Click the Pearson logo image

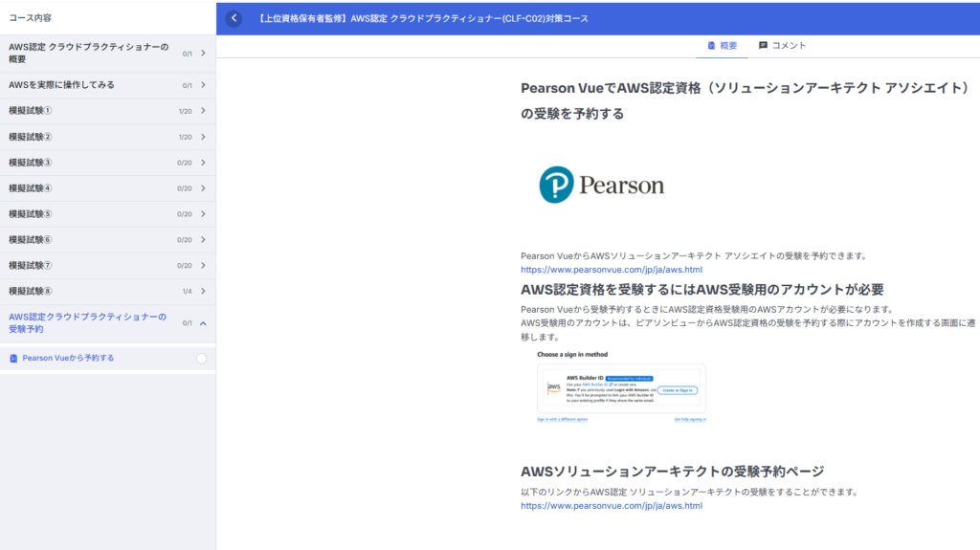tap(602, 185)
